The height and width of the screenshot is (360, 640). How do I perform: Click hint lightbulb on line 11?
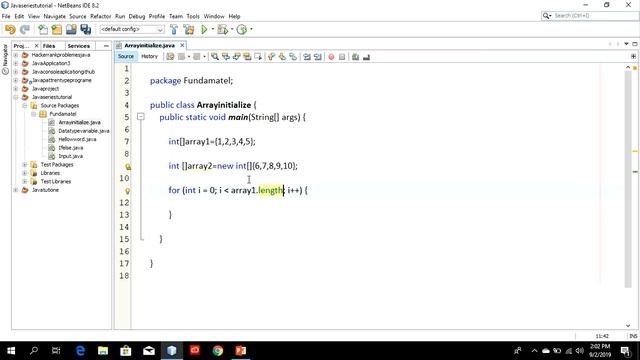click(x=128, y=191)
